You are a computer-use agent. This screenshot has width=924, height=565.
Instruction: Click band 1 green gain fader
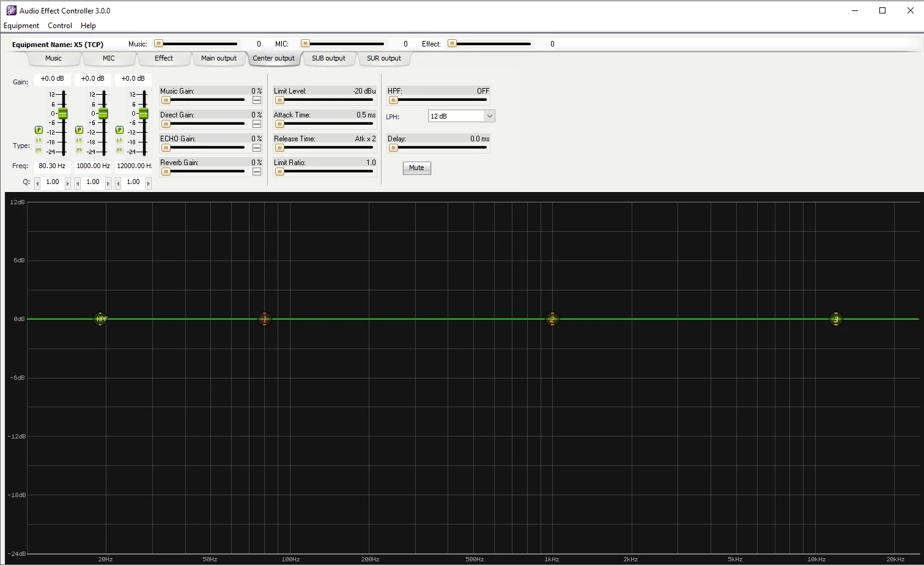(62, 114)
